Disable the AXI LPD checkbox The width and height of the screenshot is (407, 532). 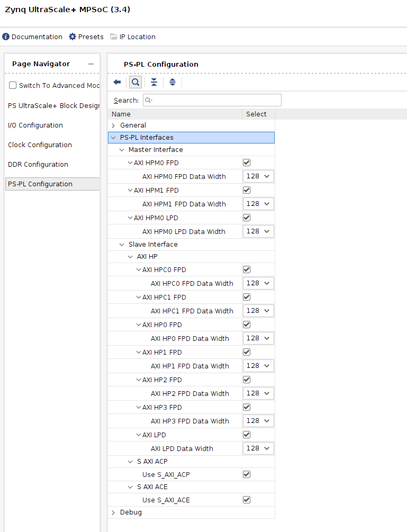(247, 434)
